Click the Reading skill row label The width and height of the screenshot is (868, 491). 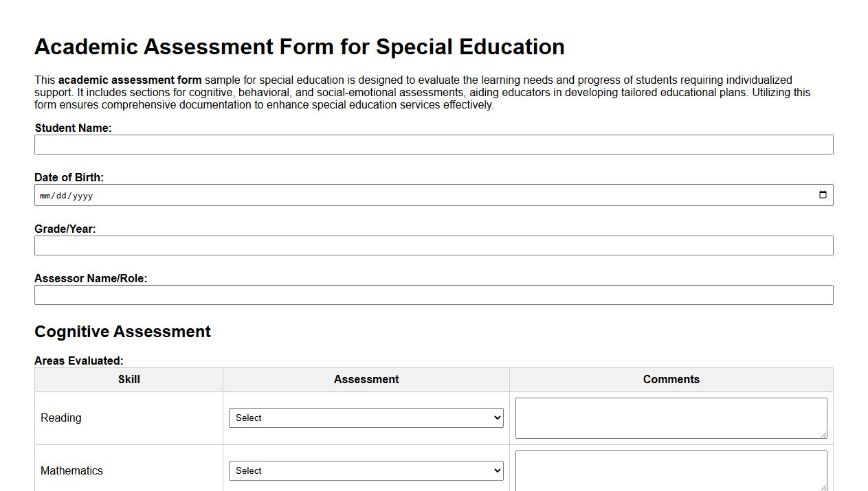(60, 418)
